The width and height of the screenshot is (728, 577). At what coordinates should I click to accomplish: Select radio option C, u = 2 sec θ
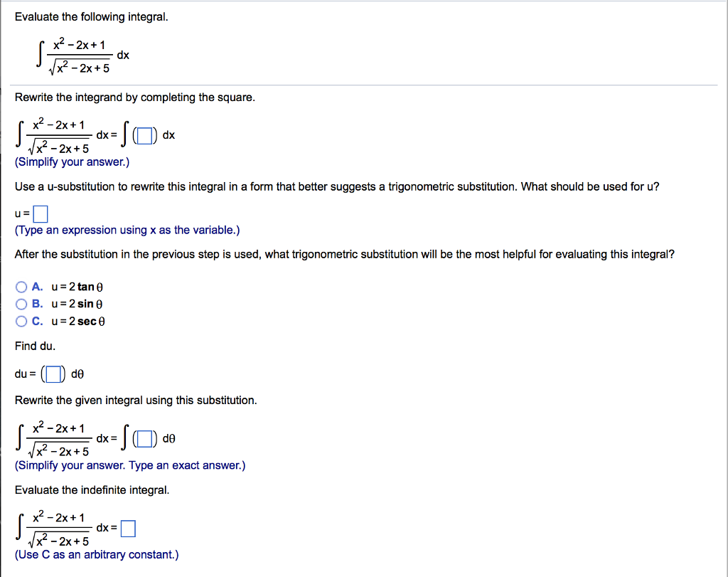(x=21, y=320)
